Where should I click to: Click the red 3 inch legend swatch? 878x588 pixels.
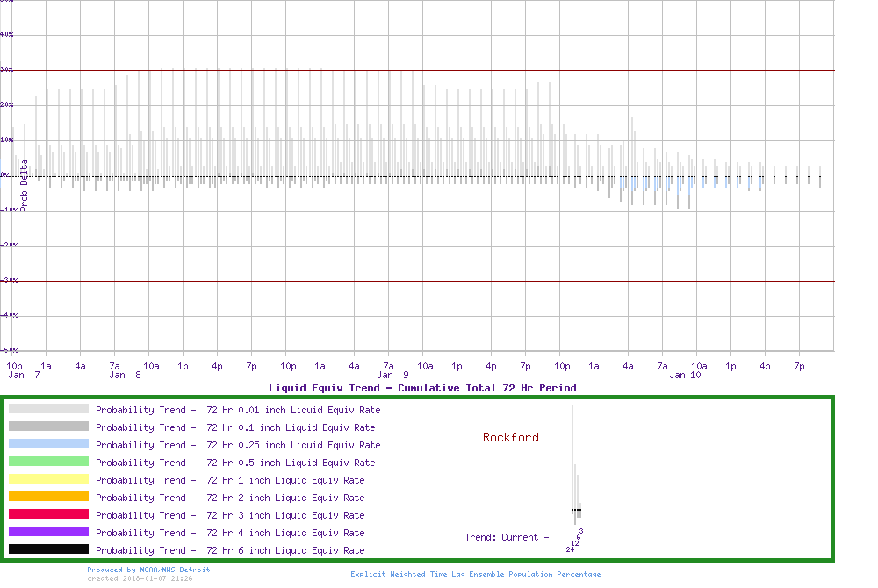click(48, 514)
